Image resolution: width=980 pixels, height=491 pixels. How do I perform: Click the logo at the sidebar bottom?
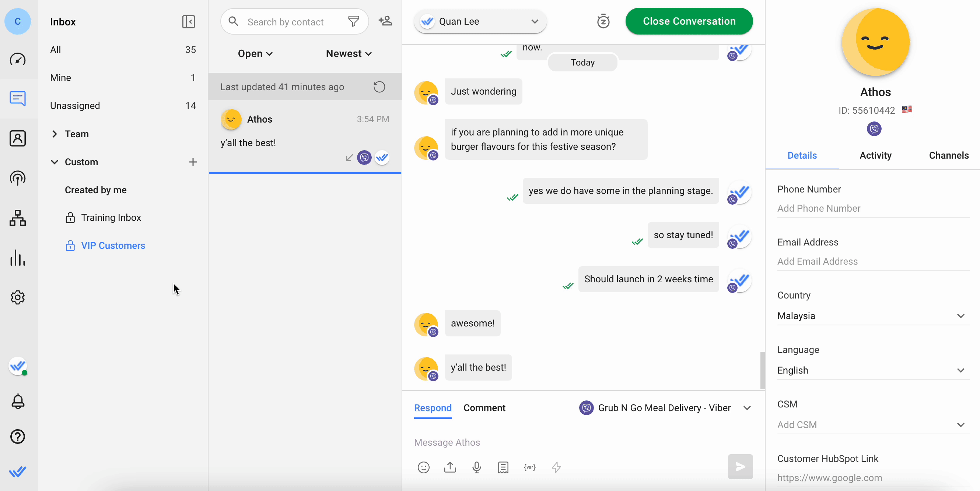coord(18,471)
